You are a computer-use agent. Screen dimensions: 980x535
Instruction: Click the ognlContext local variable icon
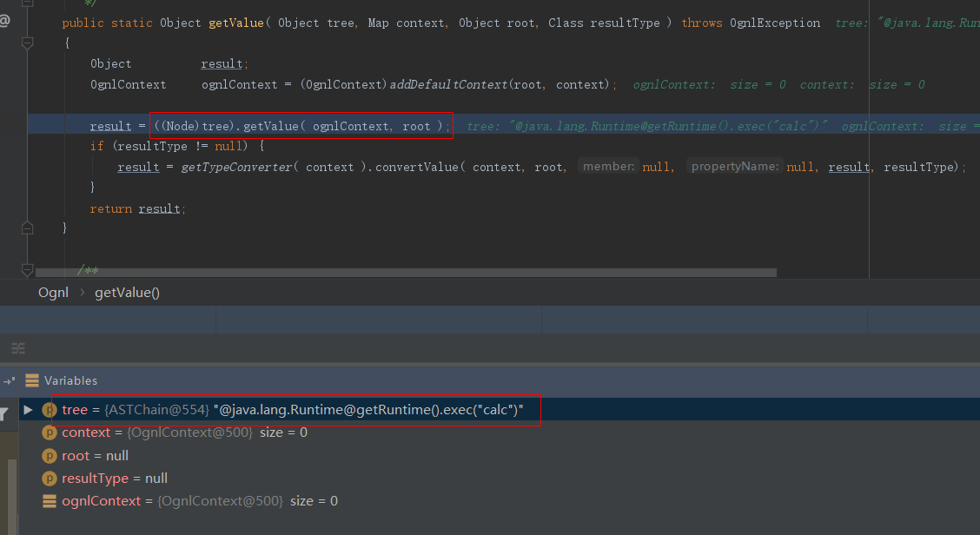[x=49, y=501]
